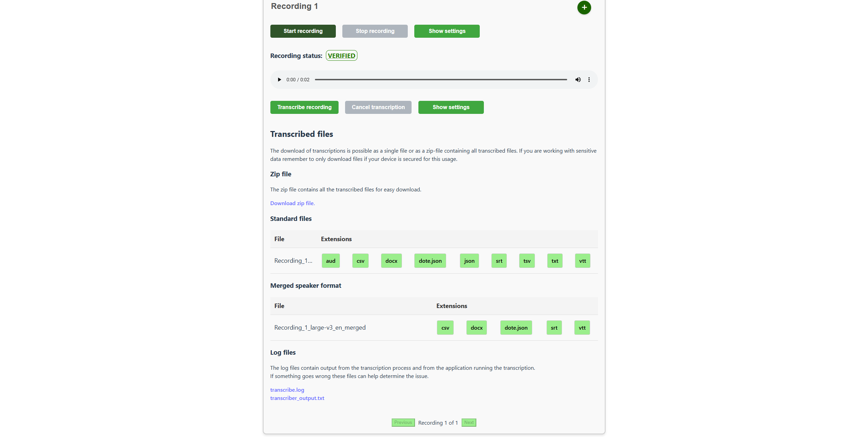Download the merged speaker docx file
This screenshot has height=437, width=868.
[476, 328]
